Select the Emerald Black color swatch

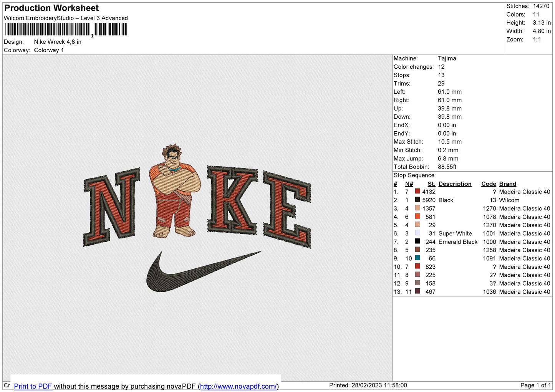417,241
